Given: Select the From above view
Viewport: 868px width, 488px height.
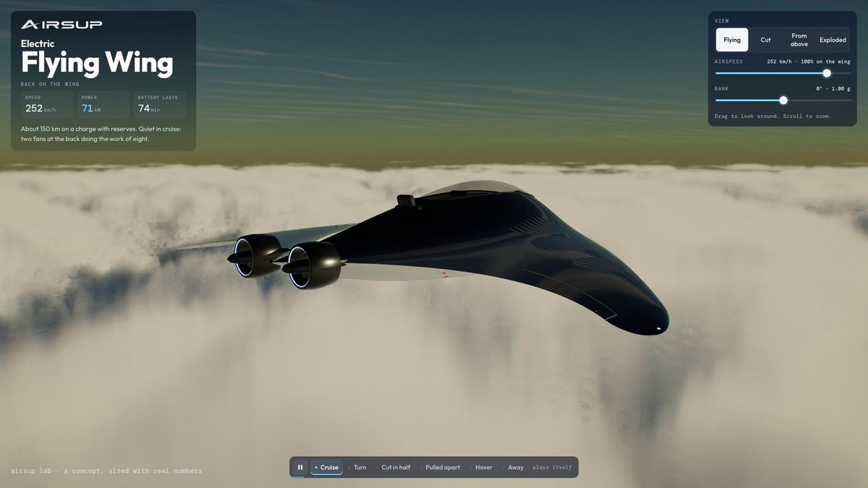Looking at the screenshot, I should 799,40.
